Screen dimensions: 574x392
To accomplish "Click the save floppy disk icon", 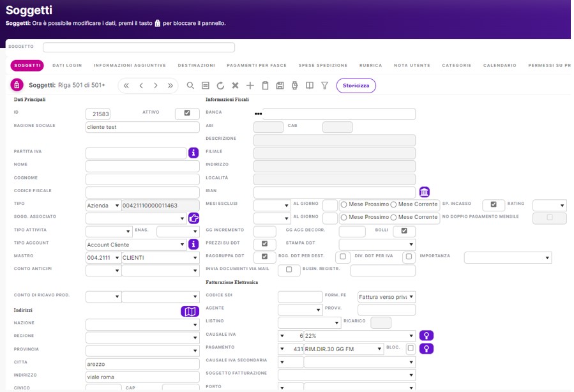I will tap(280, 86).
